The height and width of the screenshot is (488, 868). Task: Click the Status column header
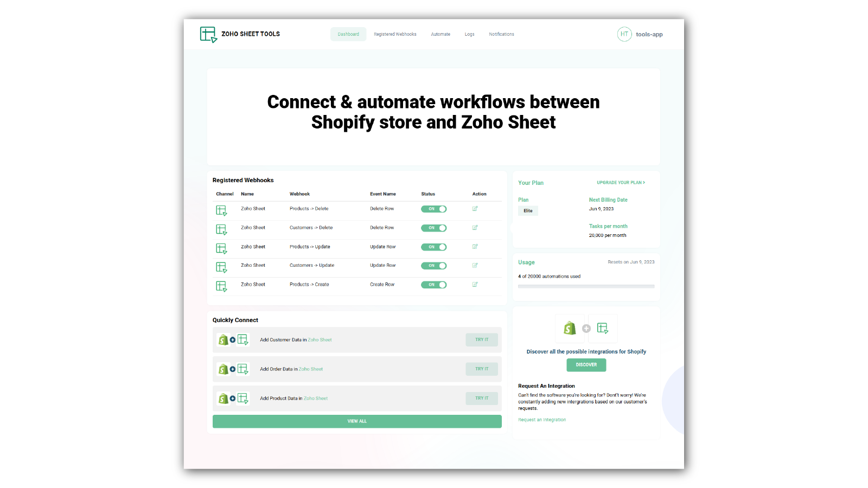pos(428,194)
